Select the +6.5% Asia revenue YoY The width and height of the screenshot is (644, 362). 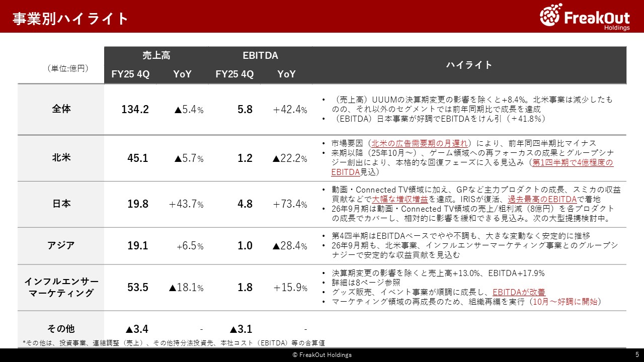pos(190,246)
